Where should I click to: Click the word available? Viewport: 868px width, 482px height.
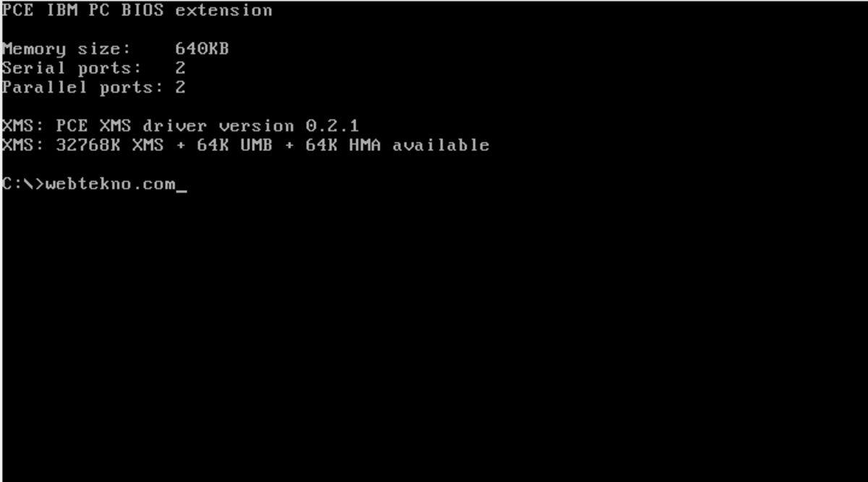(441, 146)
